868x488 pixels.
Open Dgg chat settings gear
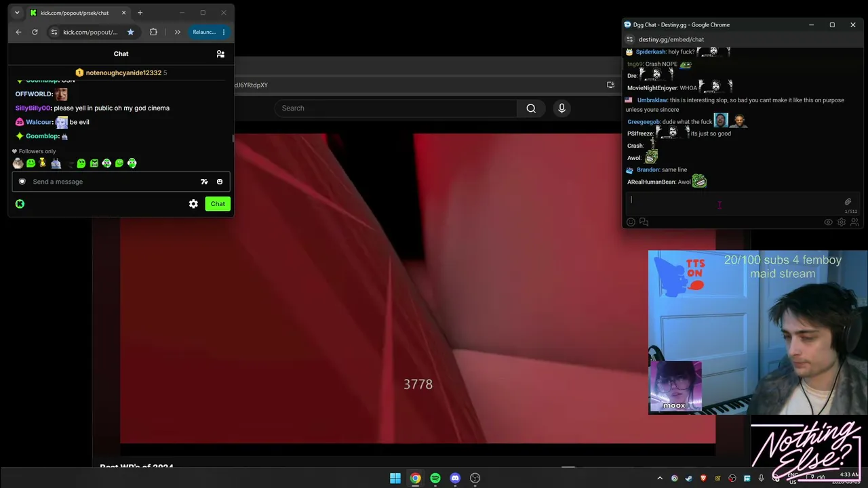click(x=842, y=222)
